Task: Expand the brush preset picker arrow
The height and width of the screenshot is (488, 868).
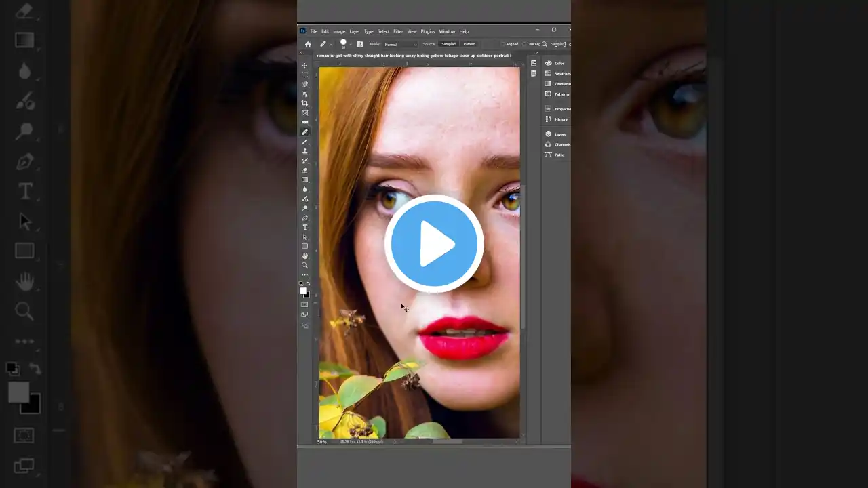Action: point(351,45)
